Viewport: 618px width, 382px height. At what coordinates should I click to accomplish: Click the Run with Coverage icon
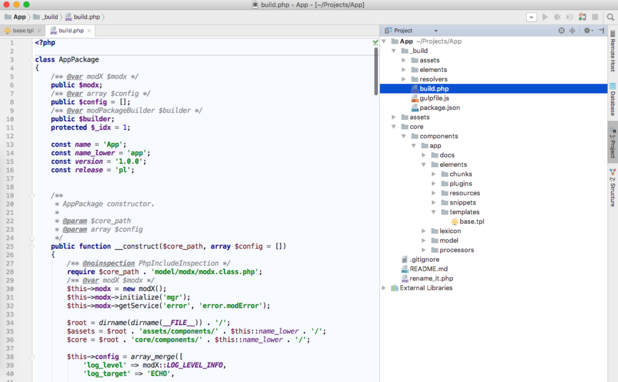pos(570,17)
